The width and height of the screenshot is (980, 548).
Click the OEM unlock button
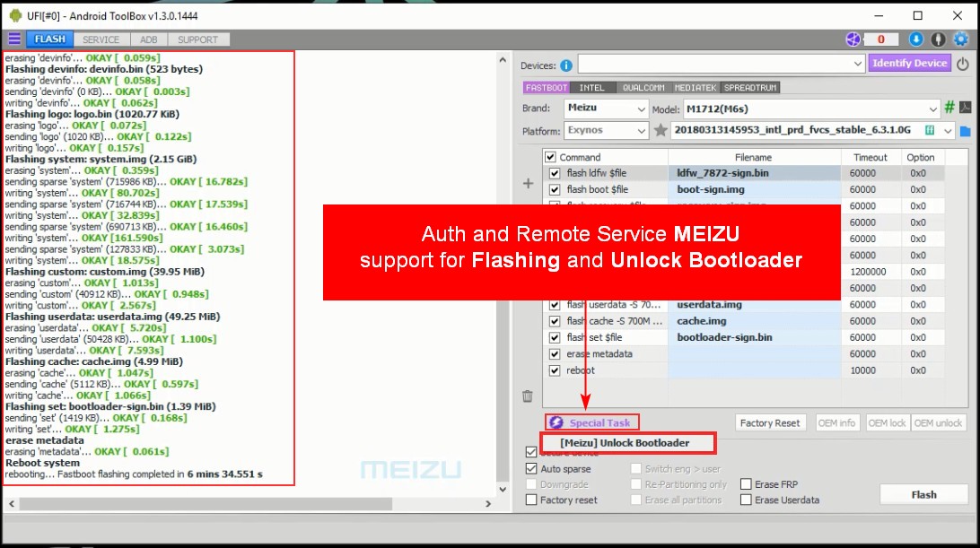point(938,423)
